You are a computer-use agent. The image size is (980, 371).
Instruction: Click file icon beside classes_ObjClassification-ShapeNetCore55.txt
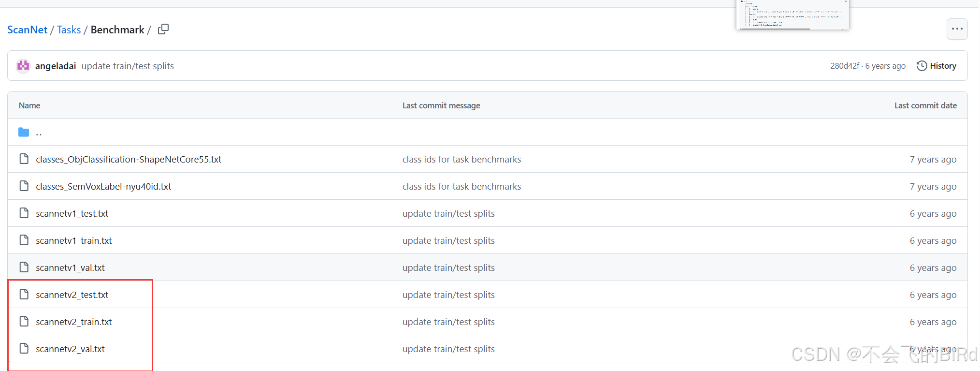[x=24, y=159]
